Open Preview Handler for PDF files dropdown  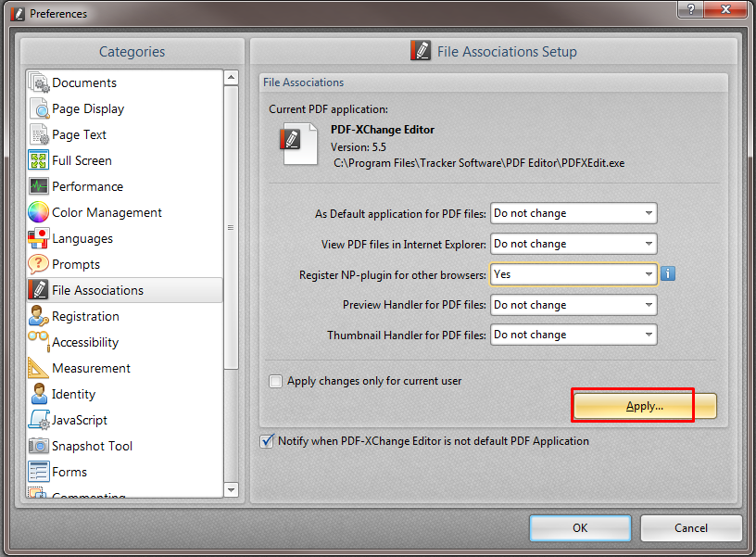pyautogui.click(x=573, y=305)
